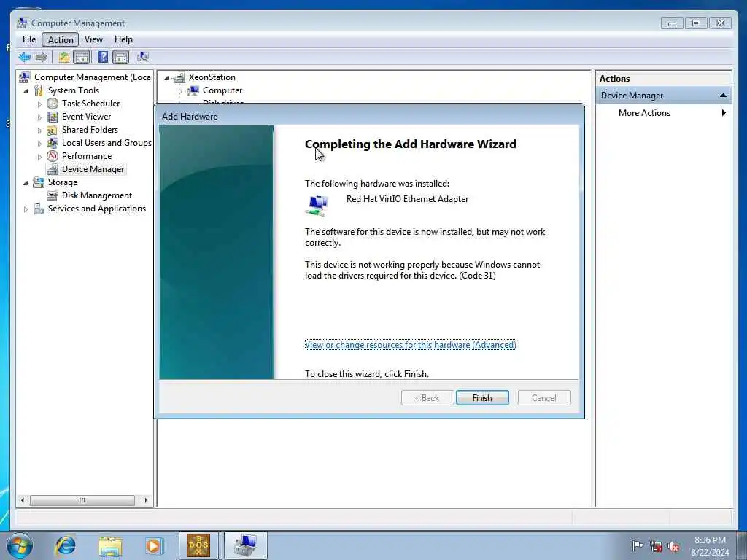Viewport: 747px width, 560px height.
Task: Select Performance icon in tree
Action: [x=53, y=156]
